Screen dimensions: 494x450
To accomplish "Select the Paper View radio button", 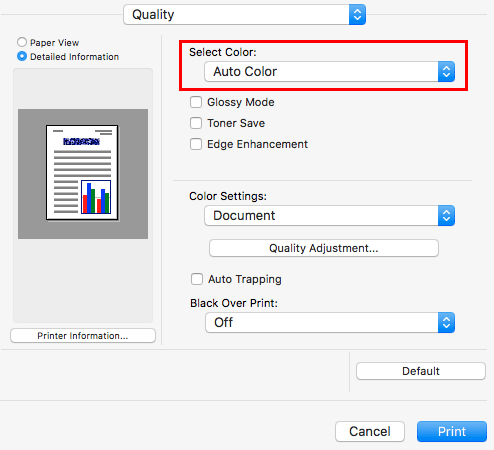I will coord(22,42).
